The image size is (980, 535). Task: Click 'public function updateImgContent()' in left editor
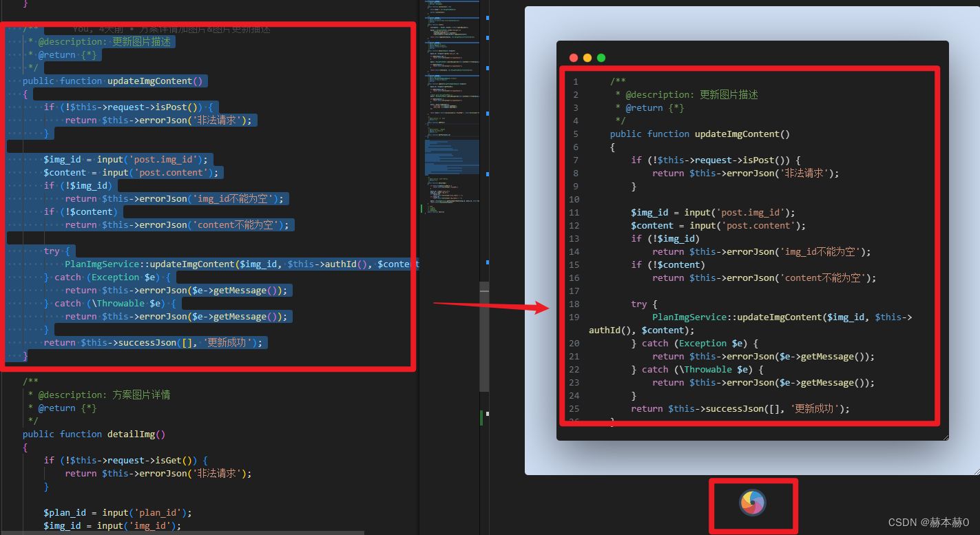coord(113,81)
